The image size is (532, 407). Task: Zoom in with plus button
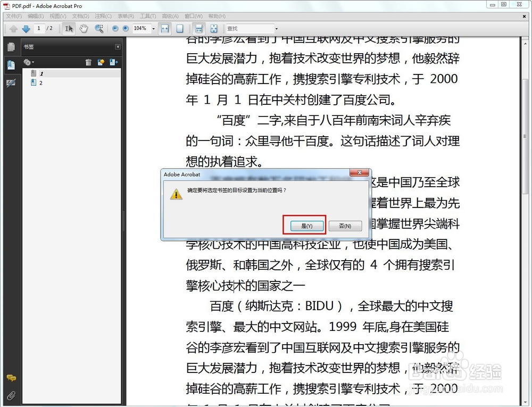point(126,29)
